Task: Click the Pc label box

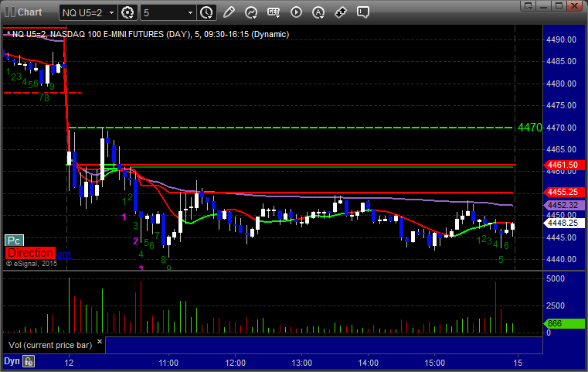Action: click(14, 241)
